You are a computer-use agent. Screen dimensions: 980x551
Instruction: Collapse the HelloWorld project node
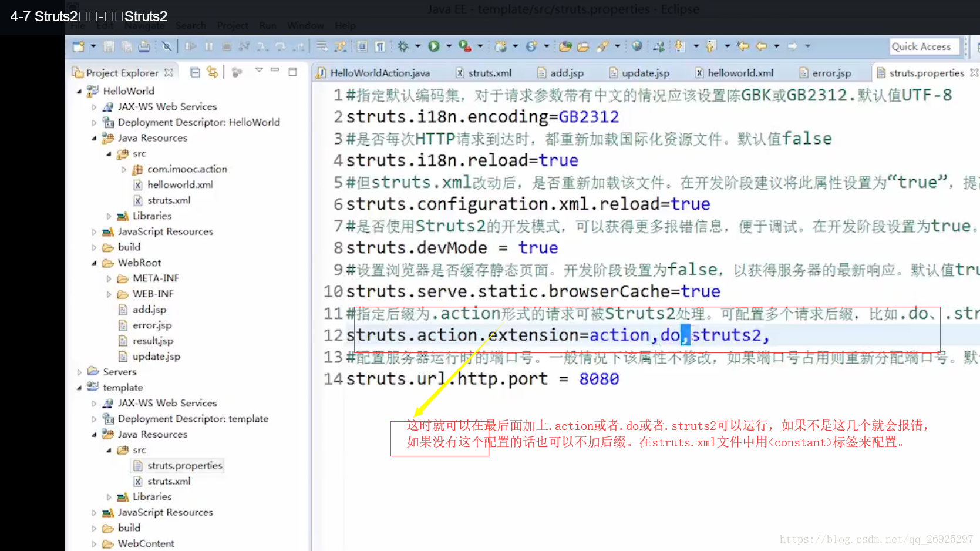coord(79,91)
